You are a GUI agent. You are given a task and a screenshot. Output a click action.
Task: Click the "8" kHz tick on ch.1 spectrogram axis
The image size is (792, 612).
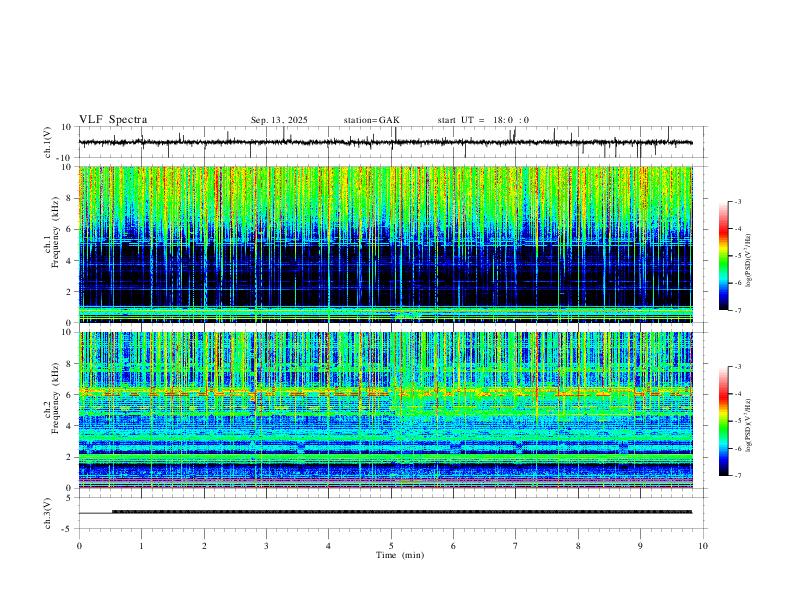(70, 198)
